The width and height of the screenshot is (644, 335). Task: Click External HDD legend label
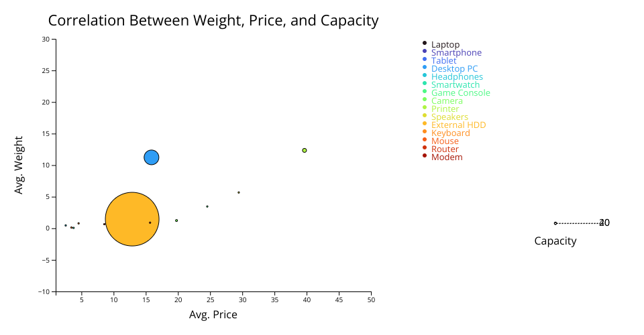coord(458,125)
